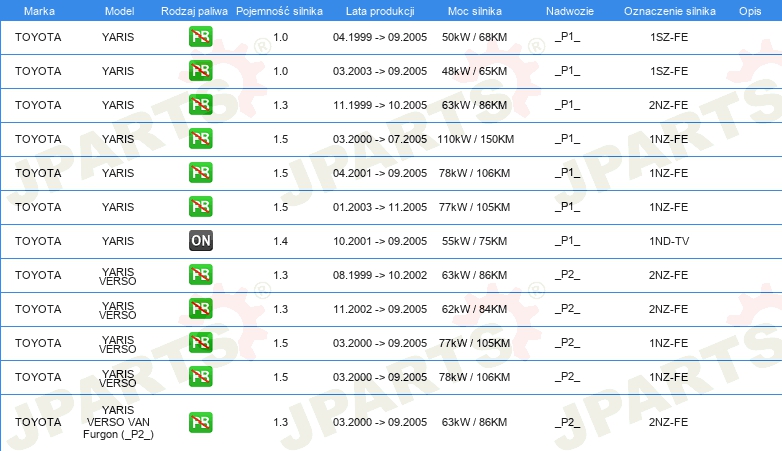Click YARIS VERSO VAN Furgon model text

118,422
